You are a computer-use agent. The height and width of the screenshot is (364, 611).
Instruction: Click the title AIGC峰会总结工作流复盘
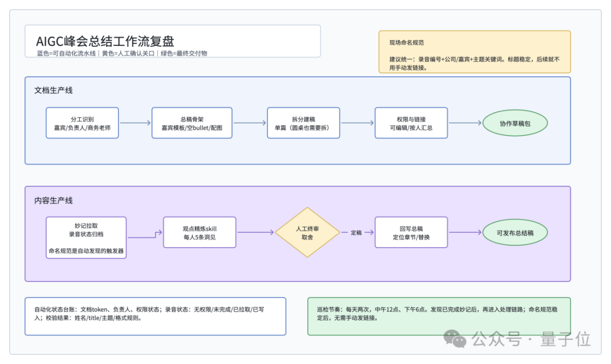(105, 41)
